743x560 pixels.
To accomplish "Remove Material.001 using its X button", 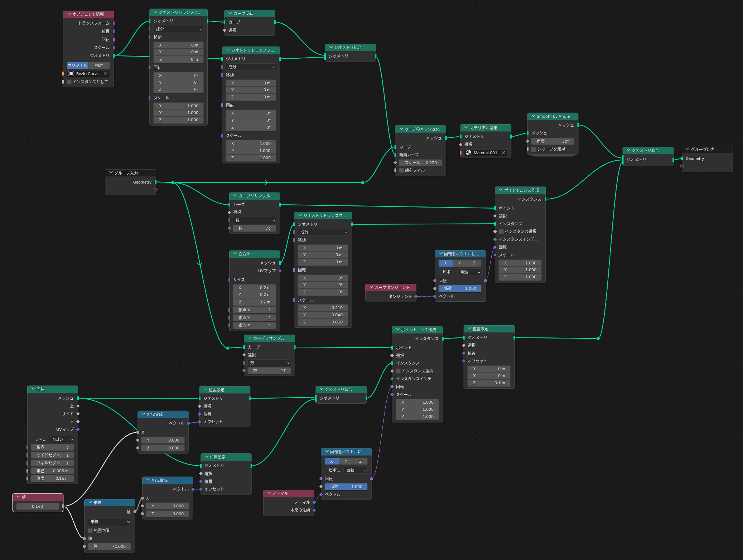I will point(503,153).
